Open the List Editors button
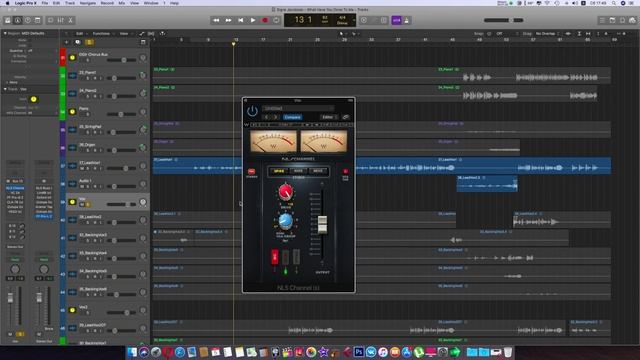640x360 pixels. tap(602, 20)
